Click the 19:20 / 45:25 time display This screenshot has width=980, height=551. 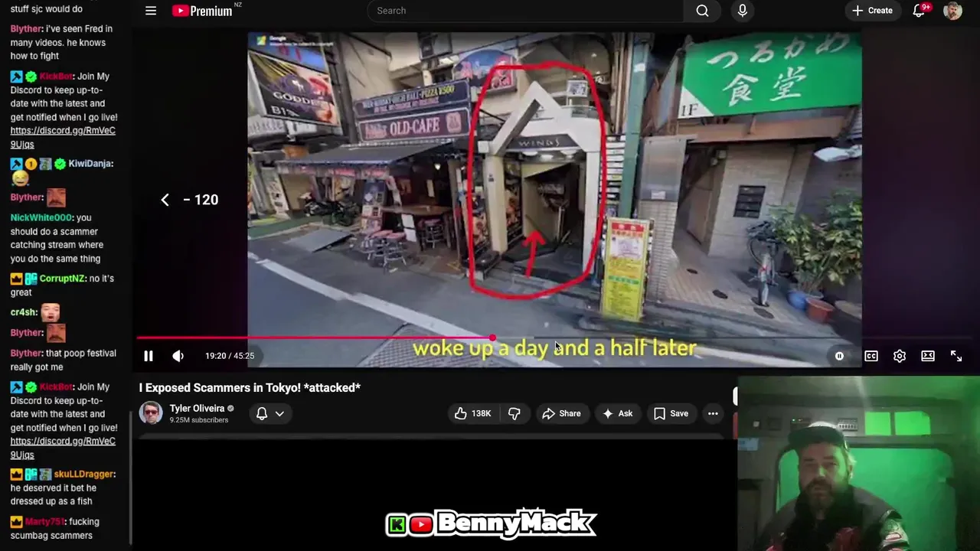pos(230,356)
